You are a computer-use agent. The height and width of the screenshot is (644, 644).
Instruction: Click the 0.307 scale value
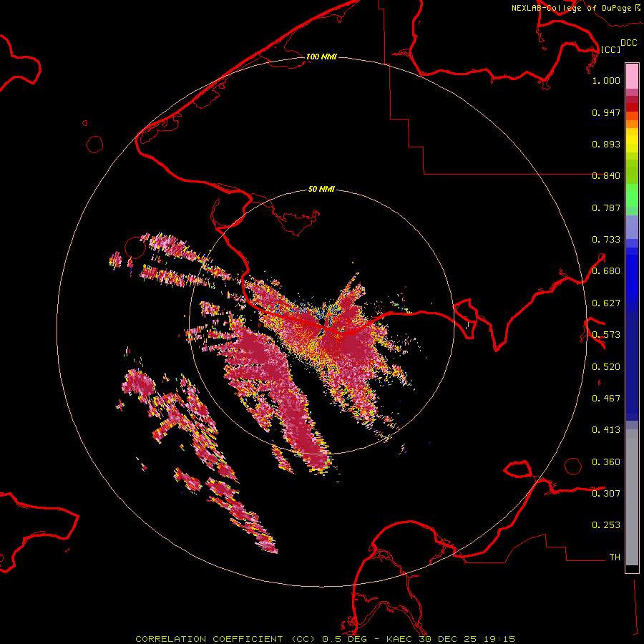pyautogui.click(x=606, y=493)
